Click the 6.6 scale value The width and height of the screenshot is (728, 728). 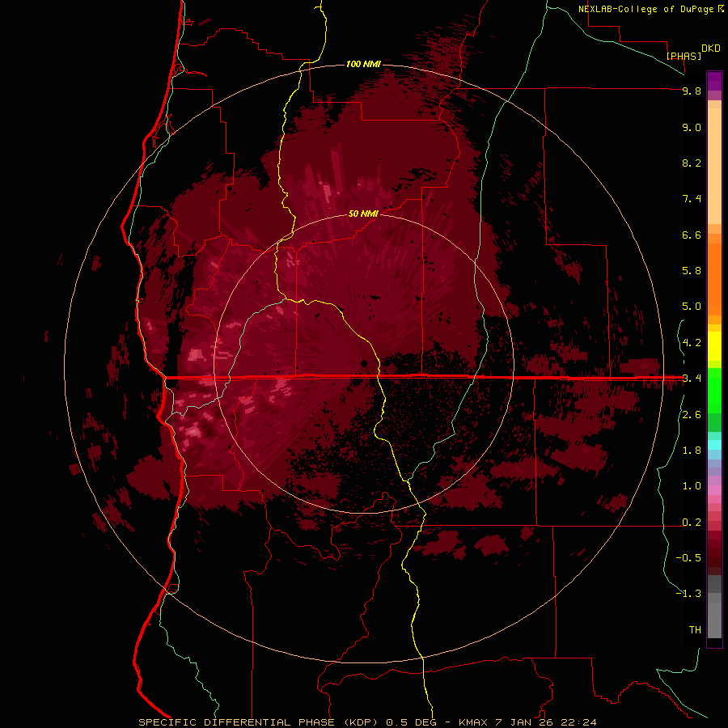692,235
